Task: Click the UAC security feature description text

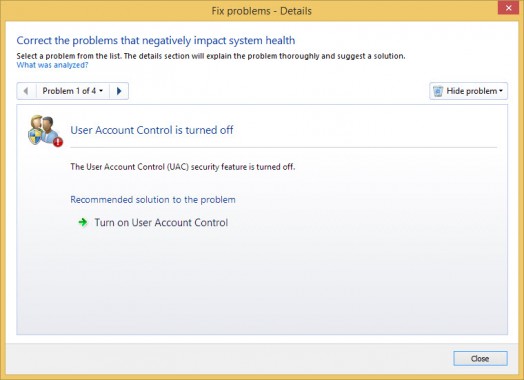Action: pos(182,167)
